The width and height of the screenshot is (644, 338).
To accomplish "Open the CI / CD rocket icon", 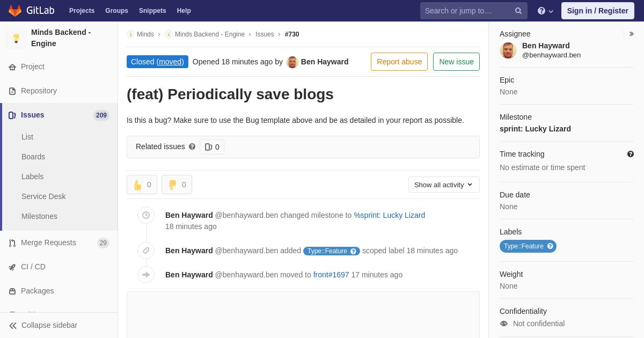I will coord(12,267).
